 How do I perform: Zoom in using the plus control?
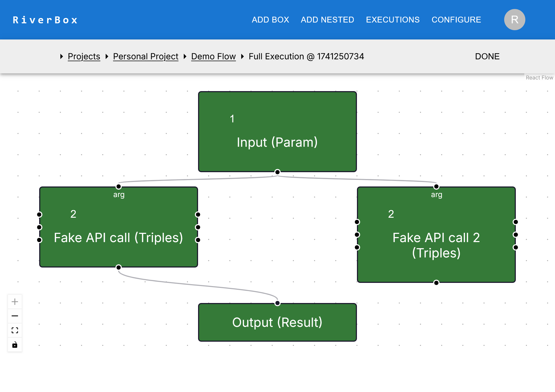click(x=15, y=301)
